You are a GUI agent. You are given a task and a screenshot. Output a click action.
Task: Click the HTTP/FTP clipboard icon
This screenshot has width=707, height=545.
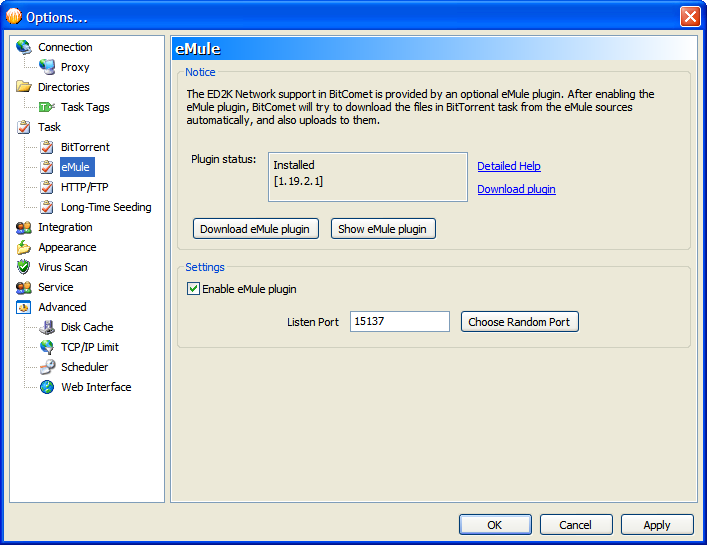click(x=47, y=187)
